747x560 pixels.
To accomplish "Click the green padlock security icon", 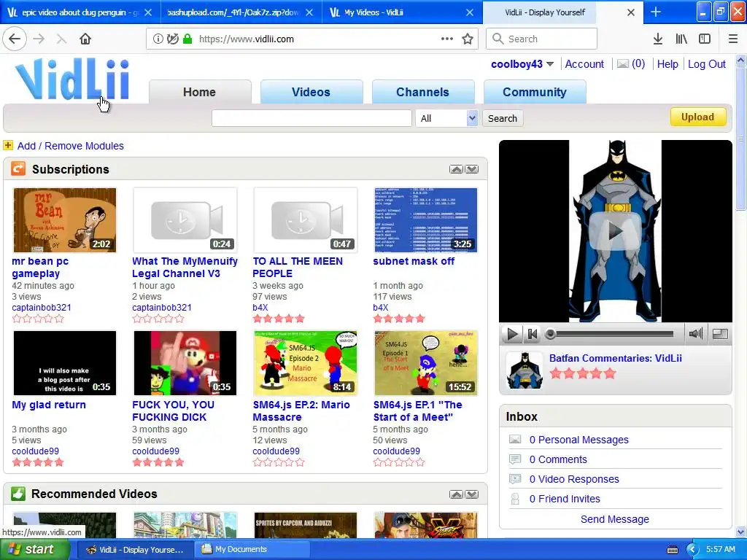I will coord(187,39).
